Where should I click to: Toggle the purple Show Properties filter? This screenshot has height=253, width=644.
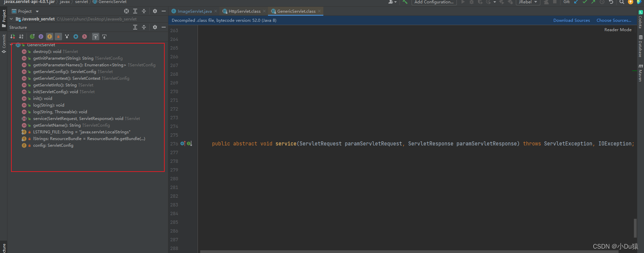click(x=41, y=37)
